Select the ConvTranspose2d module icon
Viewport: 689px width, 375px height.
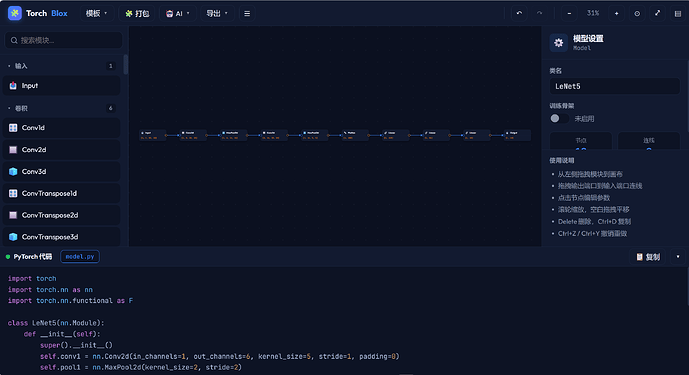[x=13, y=215]
